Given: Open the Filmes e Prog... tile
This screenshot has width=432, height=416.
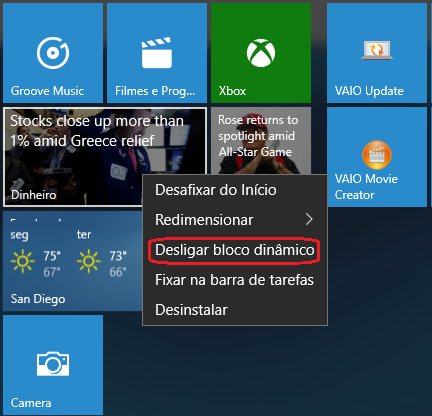Looking at the screenshot, I should tap(157, 53).
